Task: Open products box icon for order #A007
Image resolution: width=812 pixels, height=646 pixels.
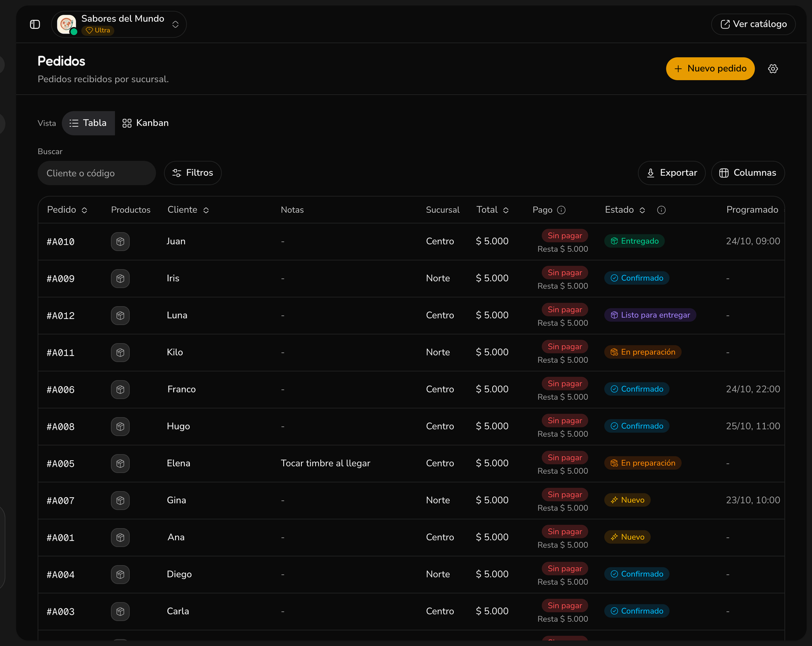Action: pos(120,501)
